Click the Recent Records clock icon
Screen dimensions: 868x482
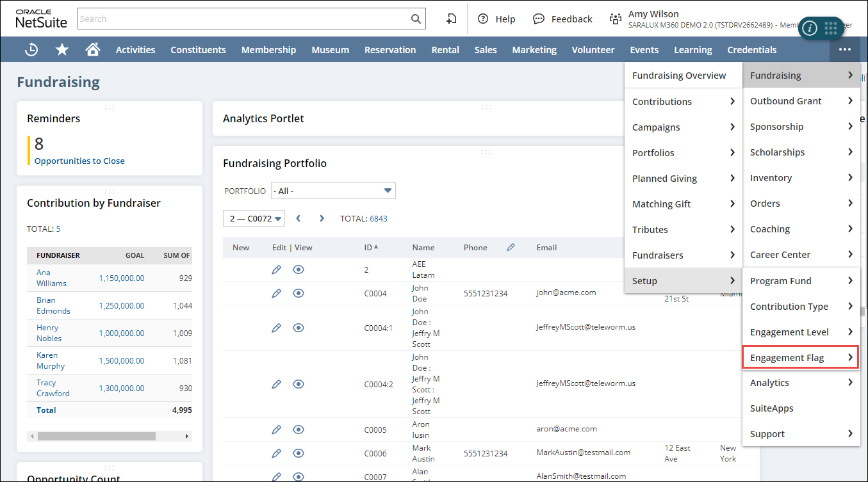coord(31,49)
